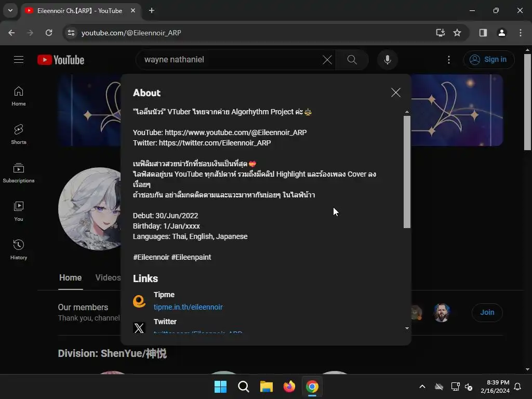The width and height of the screenshot is (532, 399).
Task: Click the page vertical scrollbar thumb
Action: point(527,102)
